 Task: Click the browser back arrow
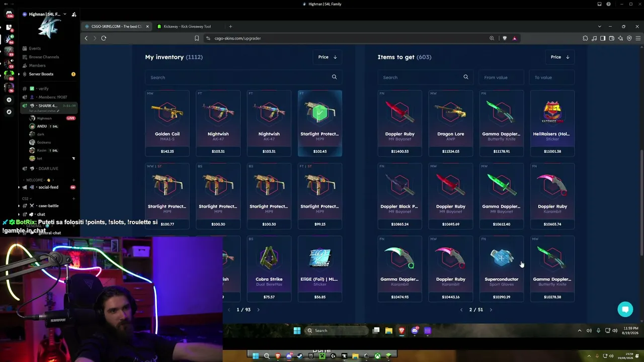pos(86,38)
